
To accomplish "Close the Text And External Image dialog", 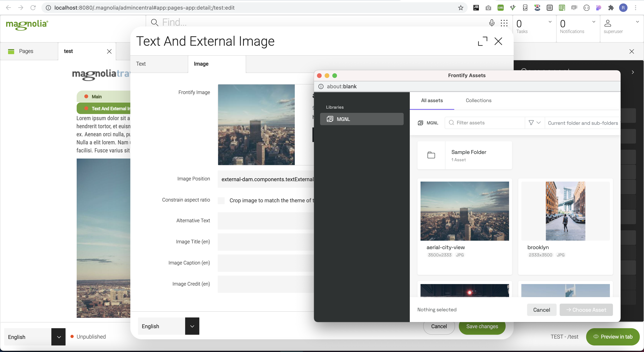I will pos(498,41).
